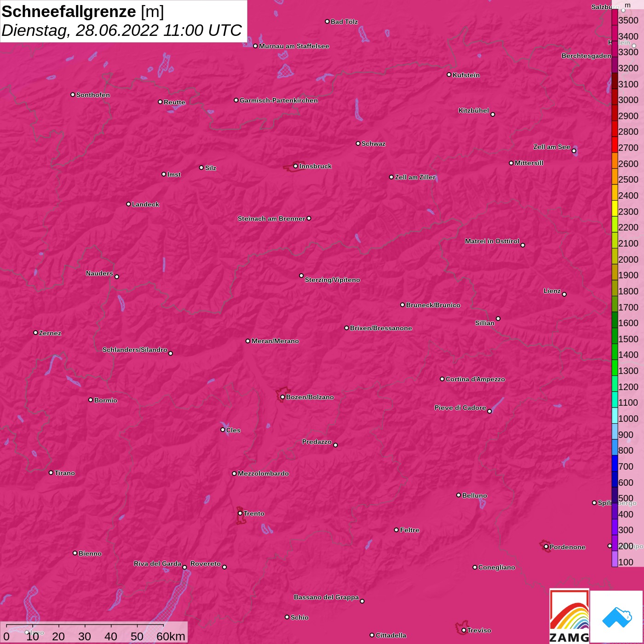
Task: Click the Treviso city marker
Action: point(464,630)
